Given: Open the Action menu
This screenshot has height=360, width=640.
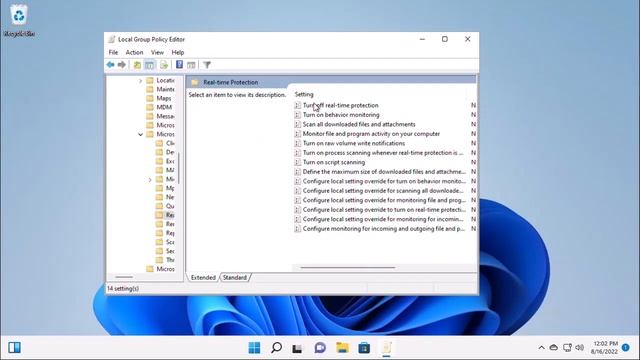Looking at the screenshot, I should (134, 52).
